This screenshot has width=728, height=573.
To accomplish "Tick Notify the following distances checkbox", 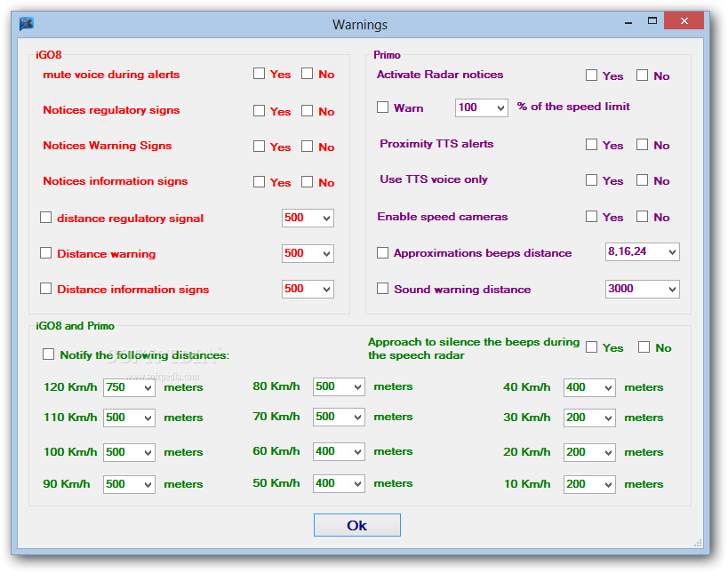I will (x=48, y=354).
